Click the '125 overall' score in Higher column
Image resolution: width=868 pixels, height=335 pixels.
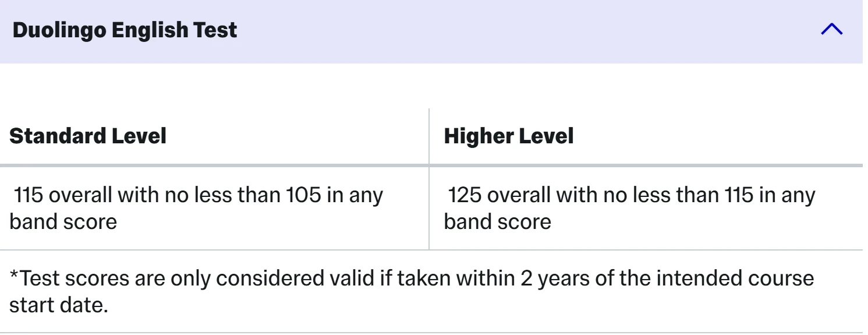click(498, 195)
